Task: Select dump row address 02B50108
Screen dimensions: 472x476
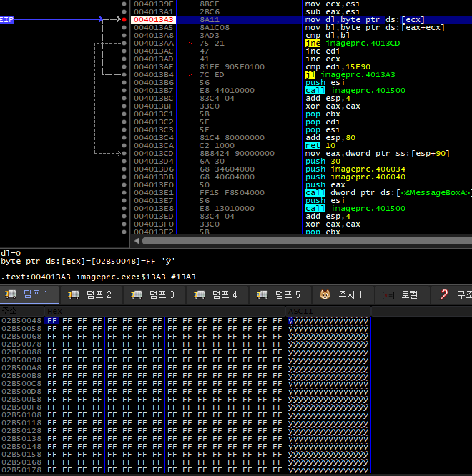Action: pyautogui.click(x=21, y=415)
